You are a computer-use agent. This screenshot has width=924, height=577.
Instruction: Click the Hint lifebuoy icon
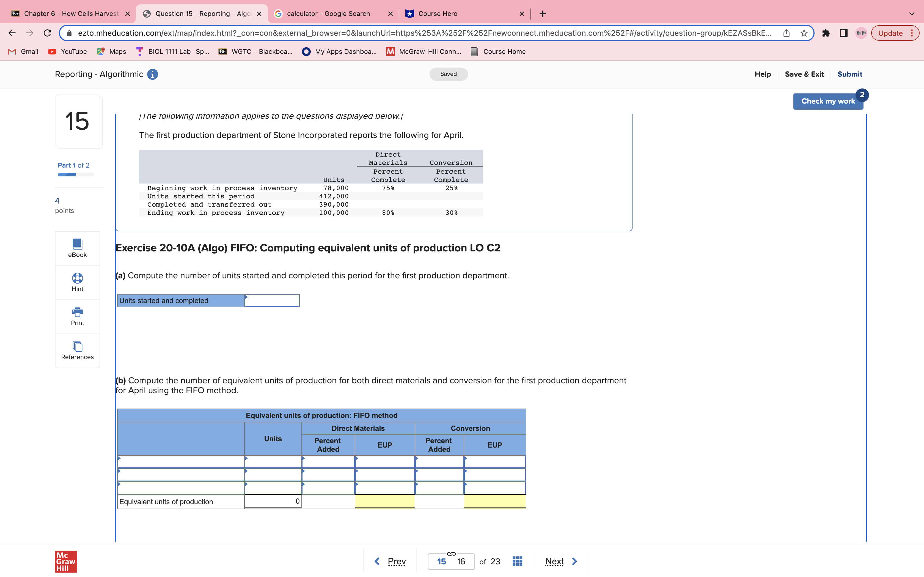click(77, 278)
